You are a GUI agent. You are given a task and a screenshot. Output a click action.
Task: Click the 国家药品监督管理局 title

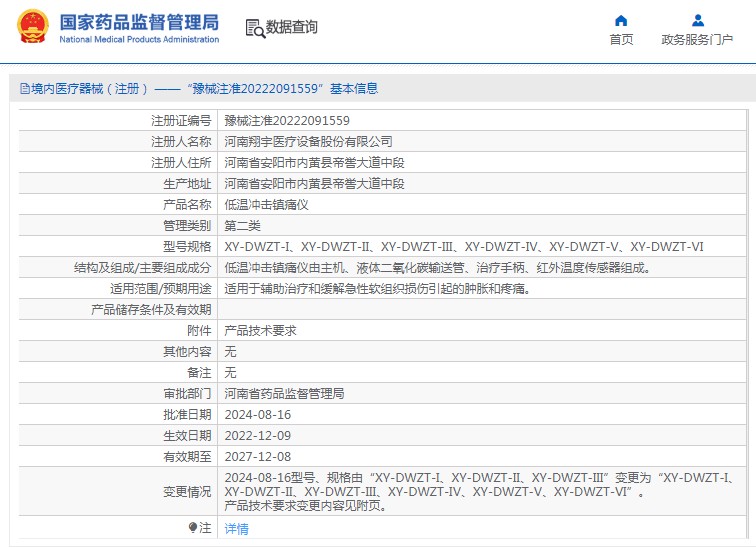[139, 22]
